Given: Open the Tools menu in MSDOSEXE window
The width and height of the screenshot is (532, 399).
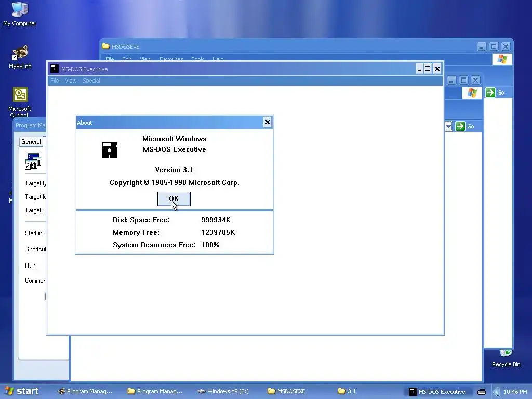Looking at the screenshot, I should click(198, 59).
